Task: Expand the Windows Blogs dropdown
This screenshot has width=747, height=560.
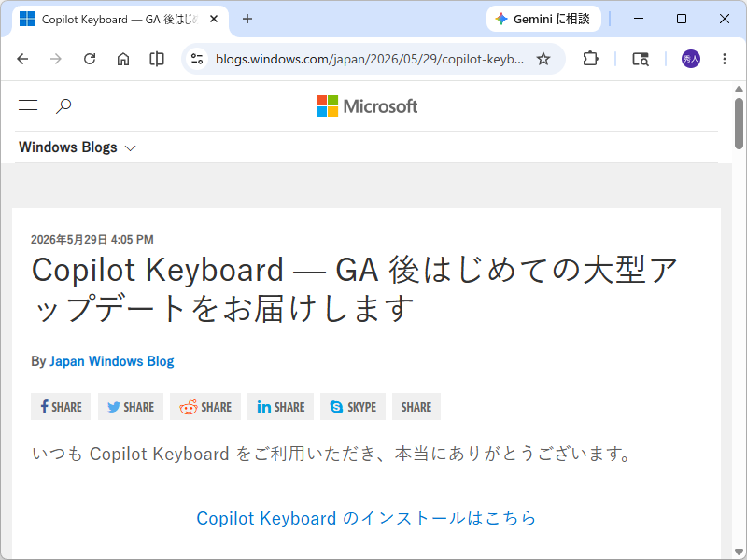Action: [78, 147]
